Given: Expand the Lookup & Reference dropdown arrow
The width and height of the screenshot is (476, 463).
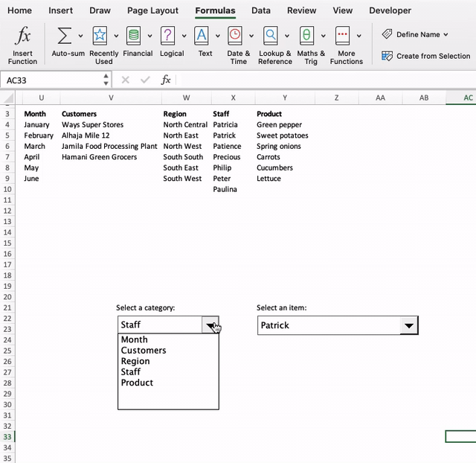Looking at the screenshot, I should click(287, 36).
